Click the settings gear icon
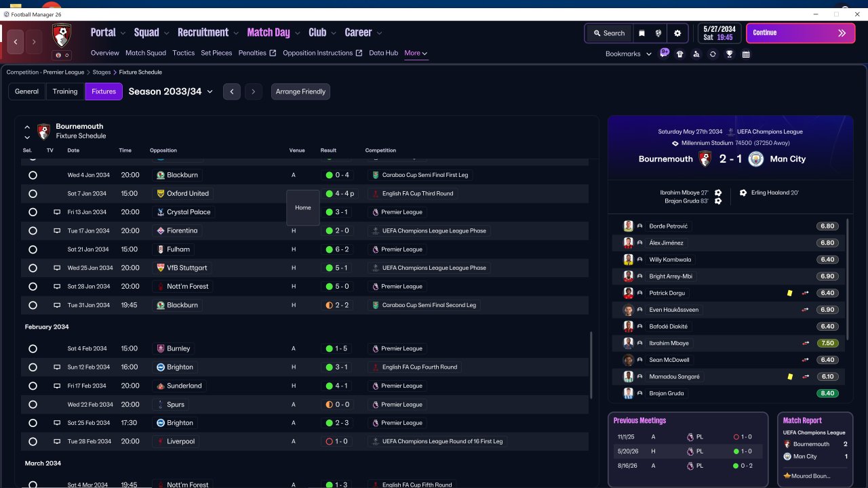 677,33
